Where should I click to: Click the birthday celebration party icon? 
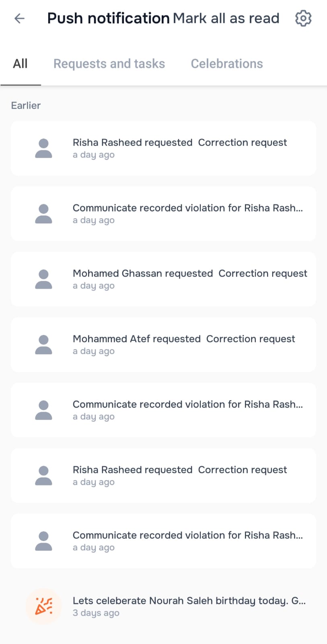[43, 606]
